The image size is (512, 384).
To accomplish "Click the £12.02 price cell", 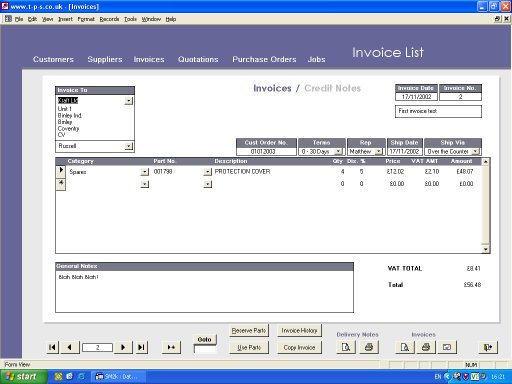I will (395, 172).
